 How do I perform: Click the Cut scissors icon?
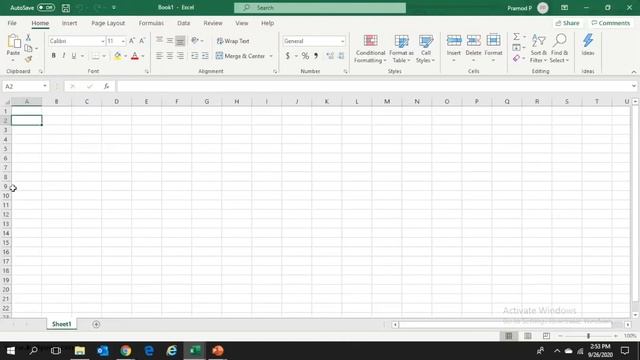28,38
